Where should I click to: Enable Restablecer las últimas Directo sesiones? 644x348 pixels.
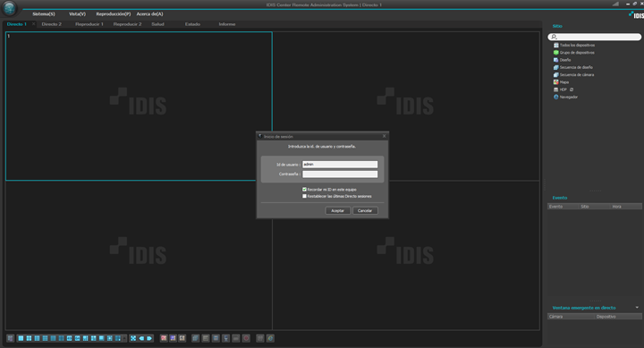[x=304, y=196]
